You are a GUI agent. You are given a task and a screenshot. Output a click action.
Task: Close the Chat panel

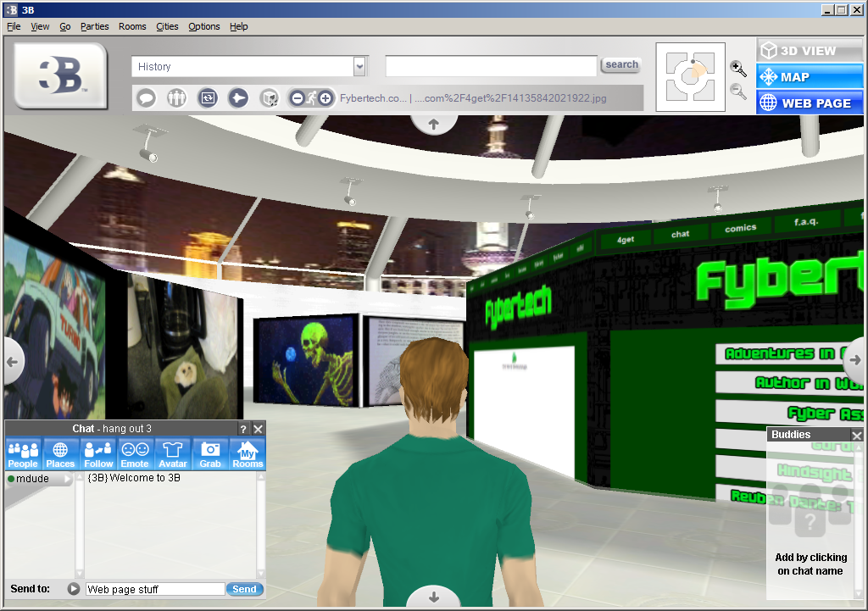click(258, 429)
